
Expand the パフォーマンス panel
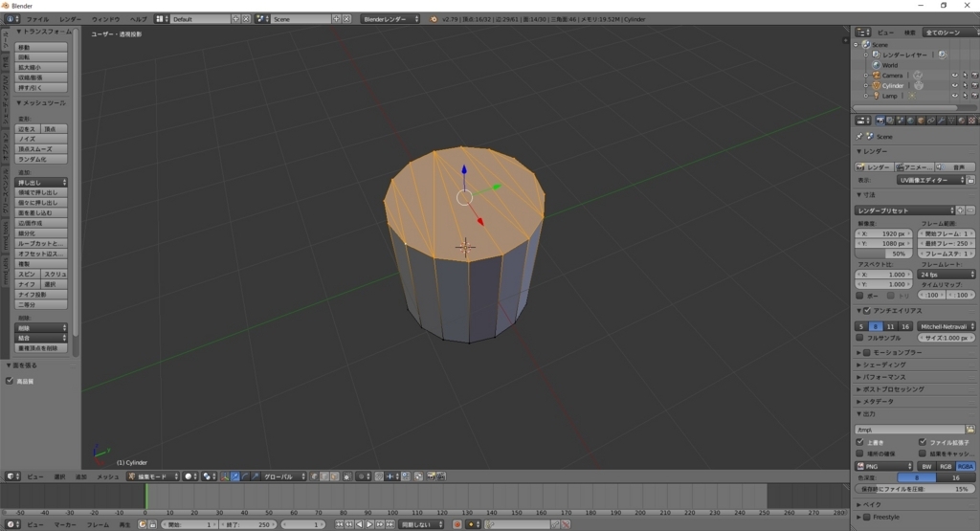(883, 377)
